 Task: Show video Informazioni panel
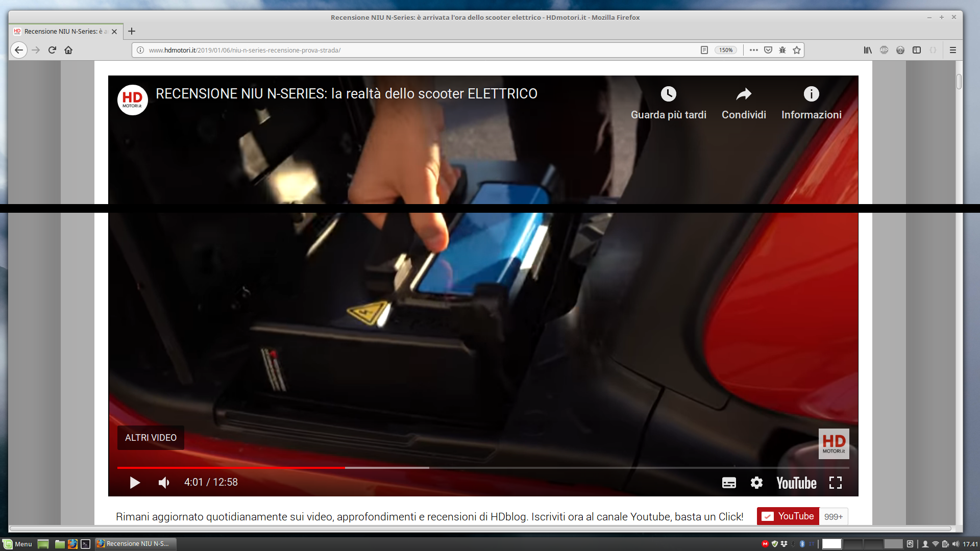tap(812, 104)
